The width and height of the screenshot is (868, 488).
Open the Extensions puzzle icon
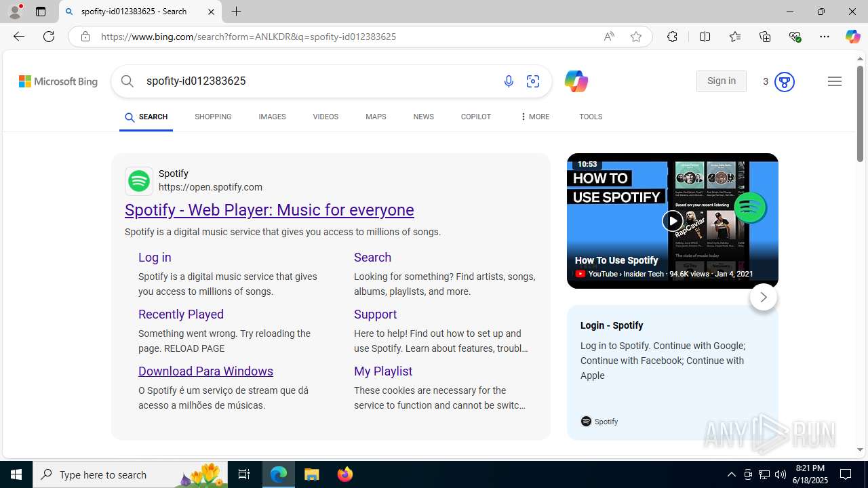click(672, 37)
